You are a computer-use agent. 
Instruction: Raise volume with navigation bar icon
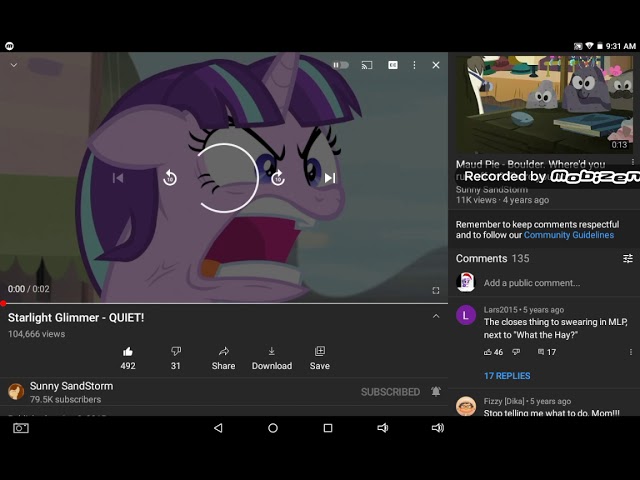coord(438,428)
